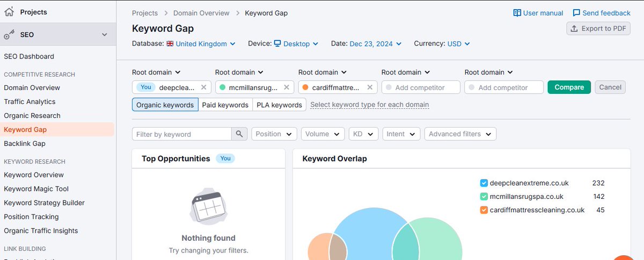Image resolution: width=644 pixels, height=260 pixels.
Task: Click the desktop monitor icon
Action: [x=277, y=43]
